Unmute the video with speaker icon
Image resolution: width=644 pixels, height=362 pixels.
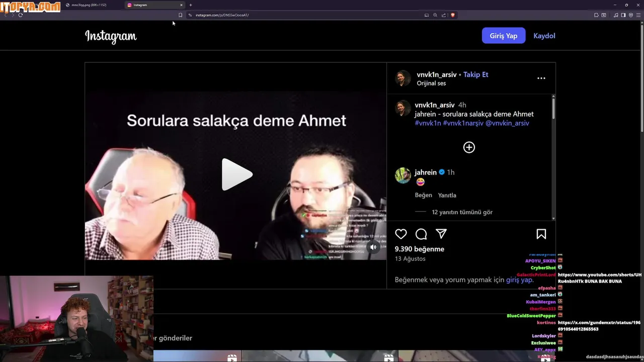(373, 247)
